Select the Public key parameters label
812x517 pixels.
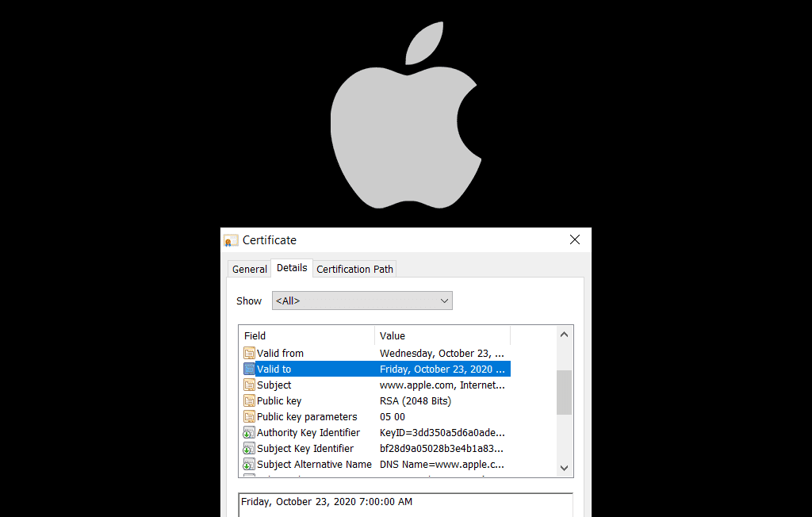(x=307, y=416)
